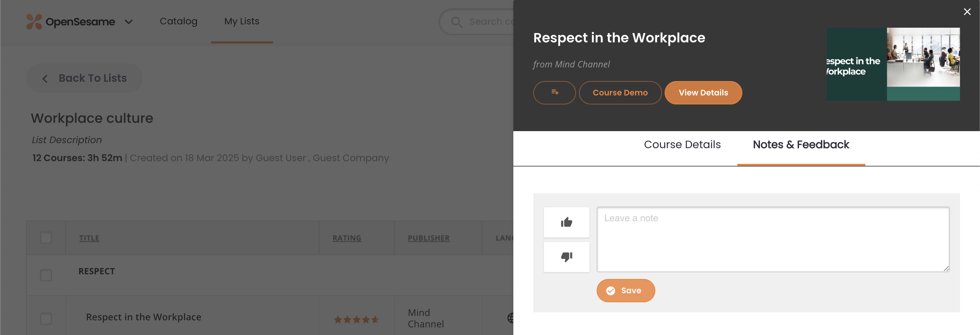This screenshot has width=980, height=335.
Task: Click the star rating of the course
Action: point(356,319)
